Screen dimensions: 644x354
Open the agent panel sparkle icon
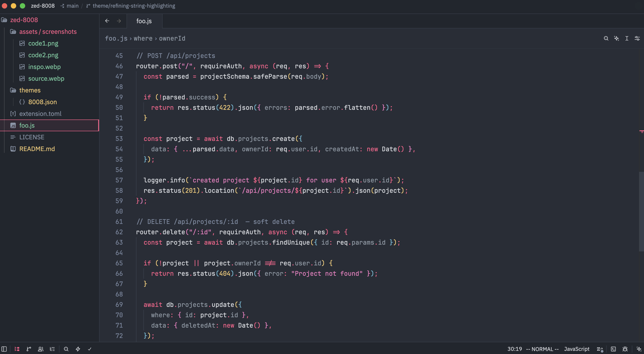[x=639, y=349]
